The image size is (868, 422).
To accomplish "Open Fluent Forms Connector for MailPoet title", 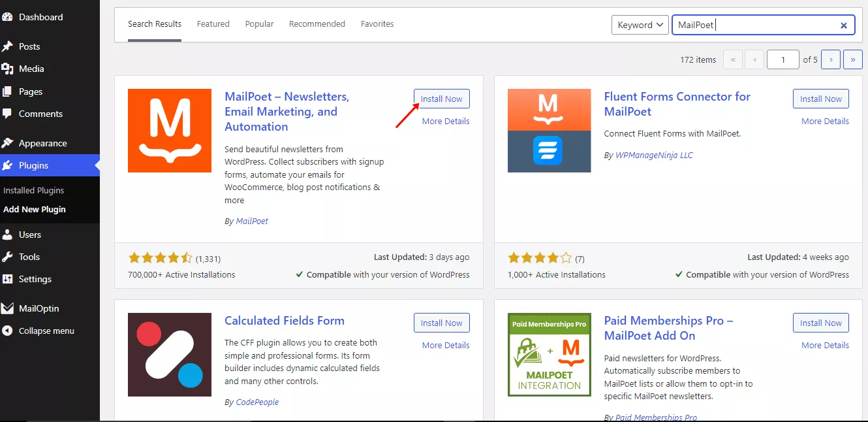I will pos(677,104).
